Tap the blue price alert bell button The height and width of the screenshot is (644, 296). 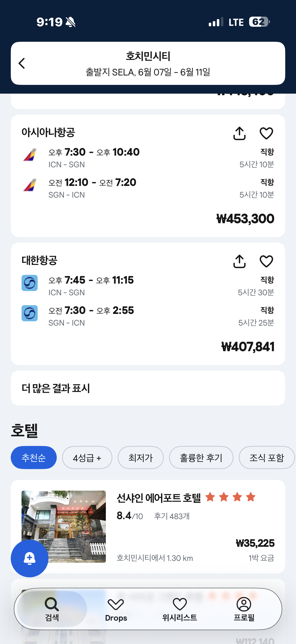tap(29, 558)
